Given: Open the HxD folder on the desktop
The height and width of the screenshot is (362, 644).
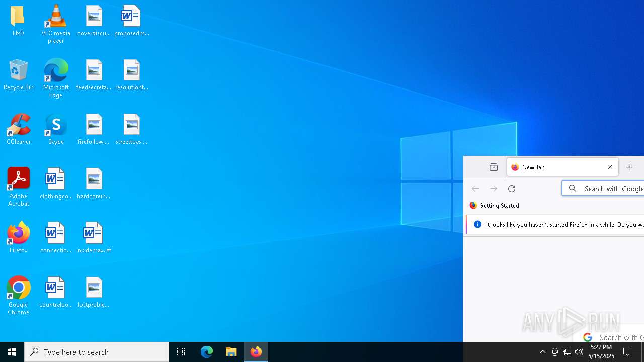Looking at the screenshot, I should [x=18, y=20].
